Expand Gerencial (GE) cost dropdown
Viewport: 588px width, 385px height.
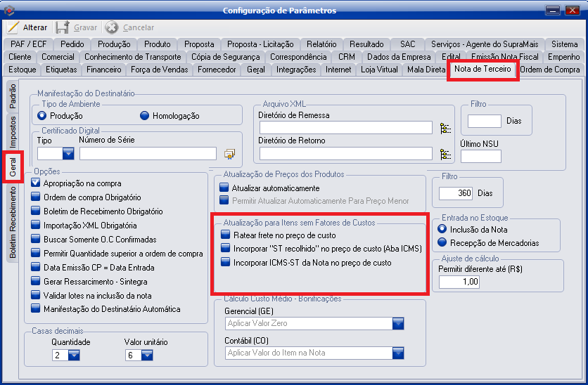[x=398, y=323]
